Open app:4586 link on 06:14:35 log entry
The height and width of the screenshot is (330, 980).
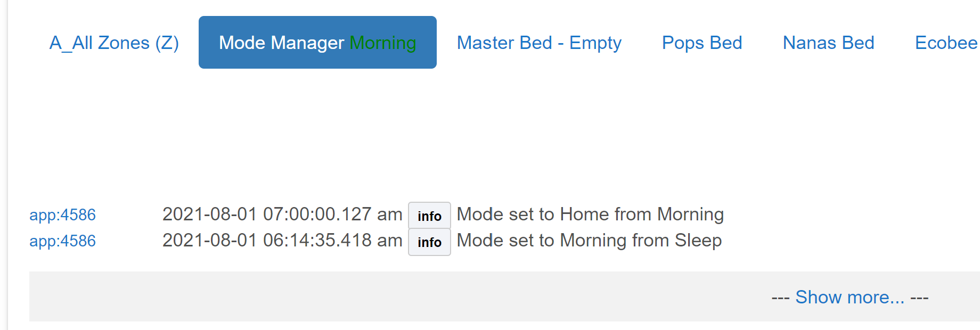62,241
